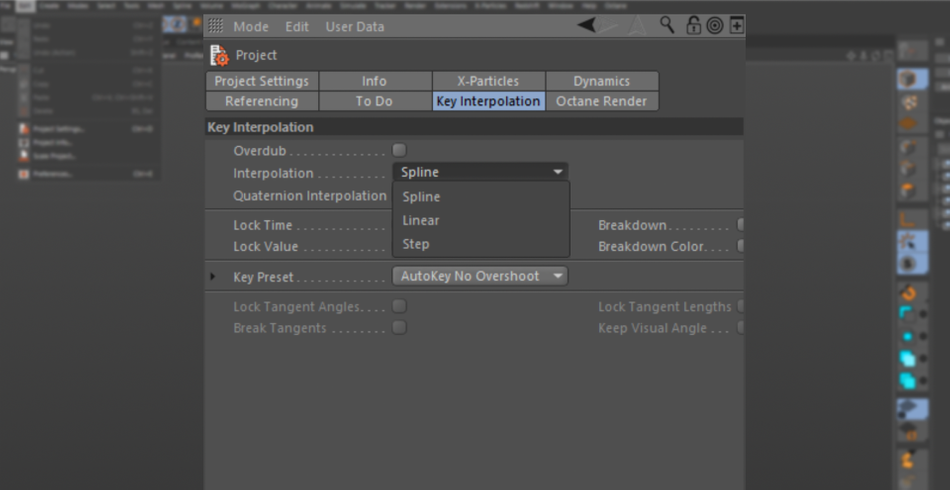Switch to the Referencing tab
Image resolution: width=950 pixels, height=490 pixels.
[x=262, y=101]
